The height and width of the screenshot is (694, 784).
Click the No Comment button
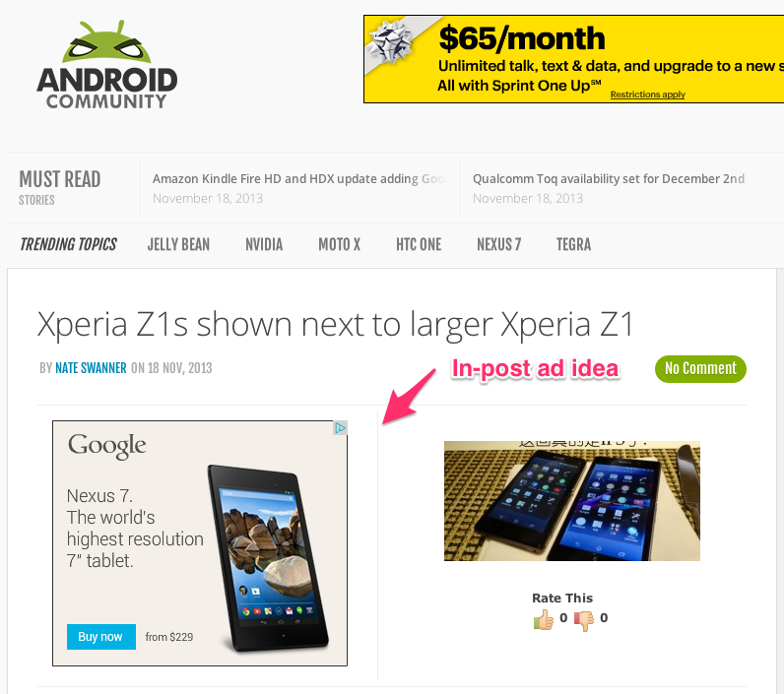click(x=700, y=369)
